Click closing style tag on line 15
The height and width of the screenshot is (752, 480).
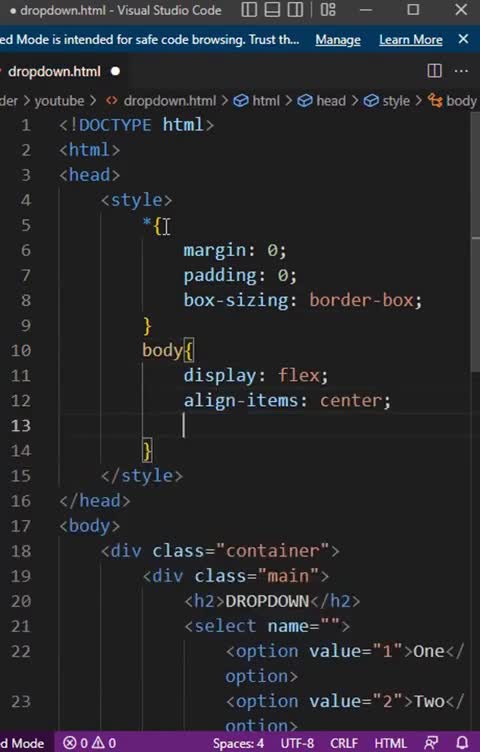pyautogui.click(x=142, y=476)
